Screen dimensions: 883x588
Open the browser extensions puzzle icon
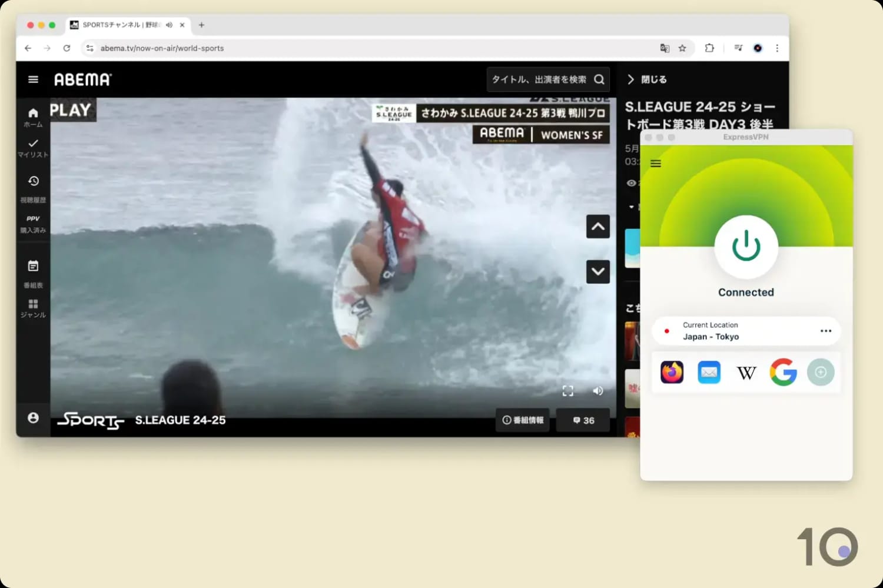709,48
